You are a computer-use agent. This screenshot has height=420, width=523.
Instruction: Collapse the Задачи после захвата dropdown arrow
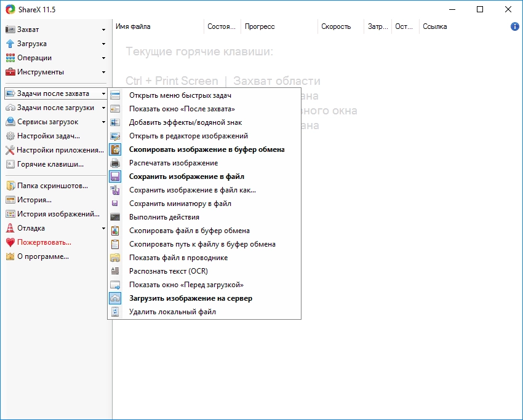pos(104,94)
